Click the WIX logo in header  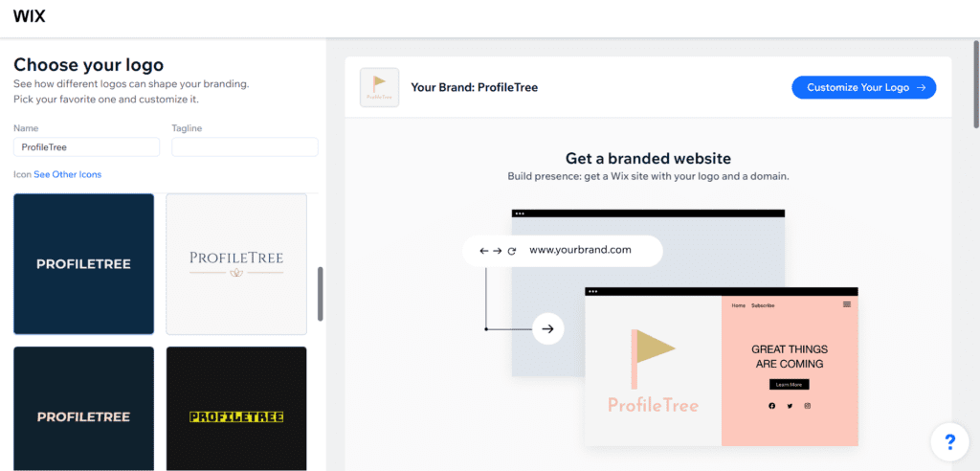point(30,16)
